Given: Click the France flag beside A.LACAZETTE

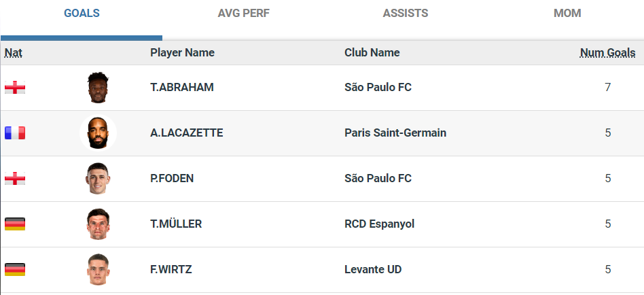Looking at the screenshot, I should [x=15, y=133].
